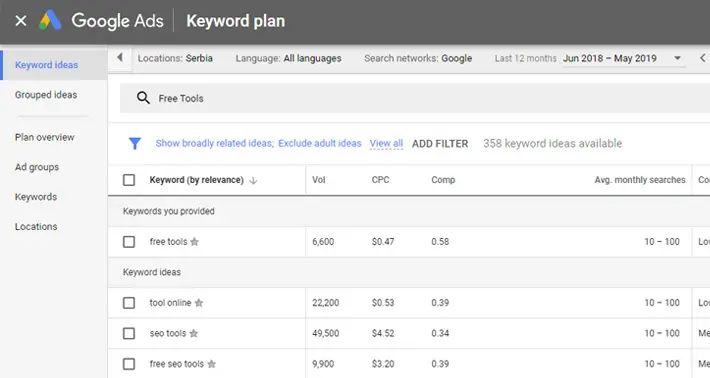The height and width of the screenshot is (378, 710).
Task: Click the blue filter funnel icon
Action: point(135,144)
